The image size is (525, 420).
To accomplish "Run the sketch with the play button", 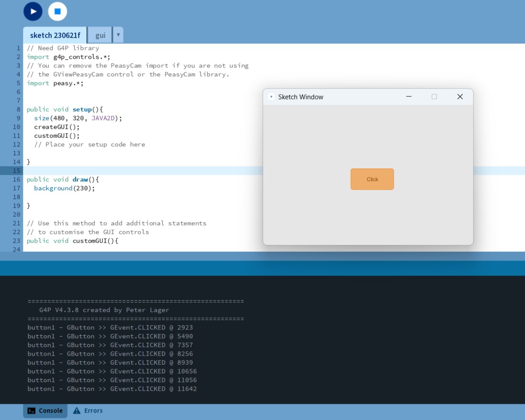I will 33,11.
